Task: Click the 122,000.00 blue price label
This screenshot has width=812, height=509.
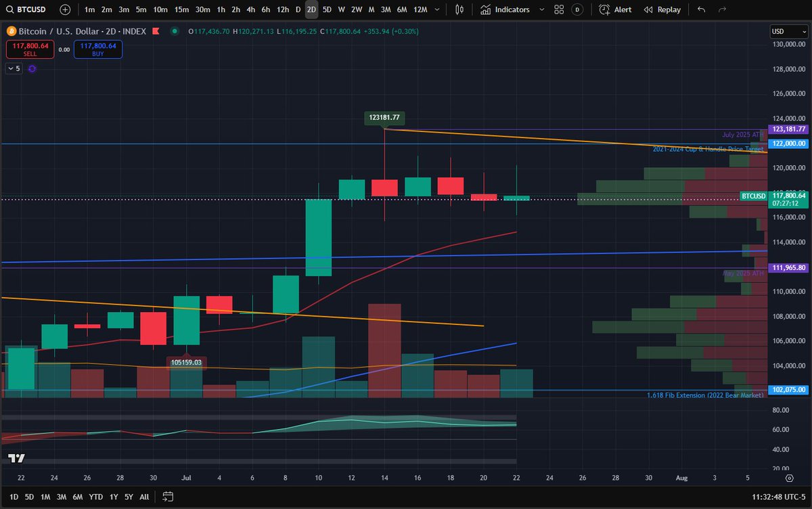Action: click(x=789, y=143)
